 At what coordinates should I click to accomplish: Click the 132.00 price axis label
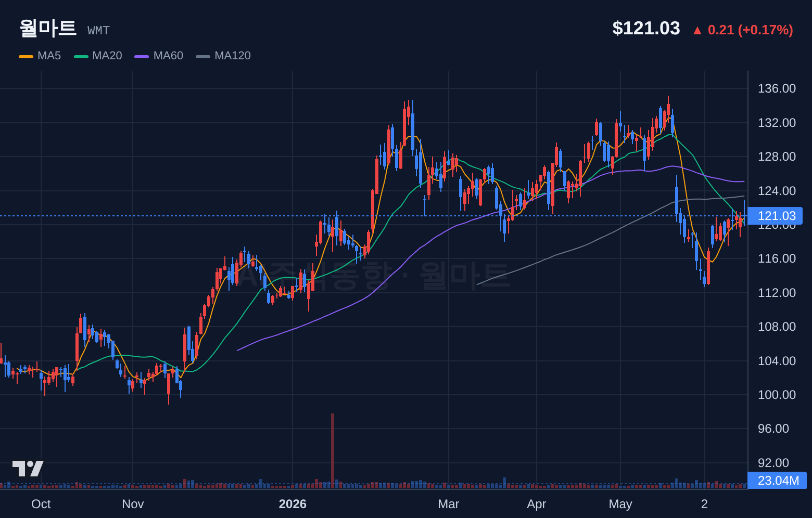pos(777,123)
